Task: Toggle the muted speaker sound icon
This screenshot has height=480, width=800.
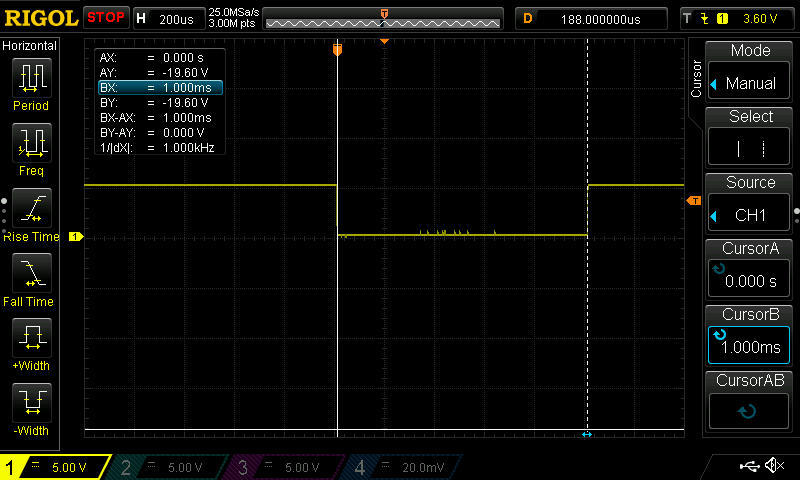Action: [x=774, y=465]
